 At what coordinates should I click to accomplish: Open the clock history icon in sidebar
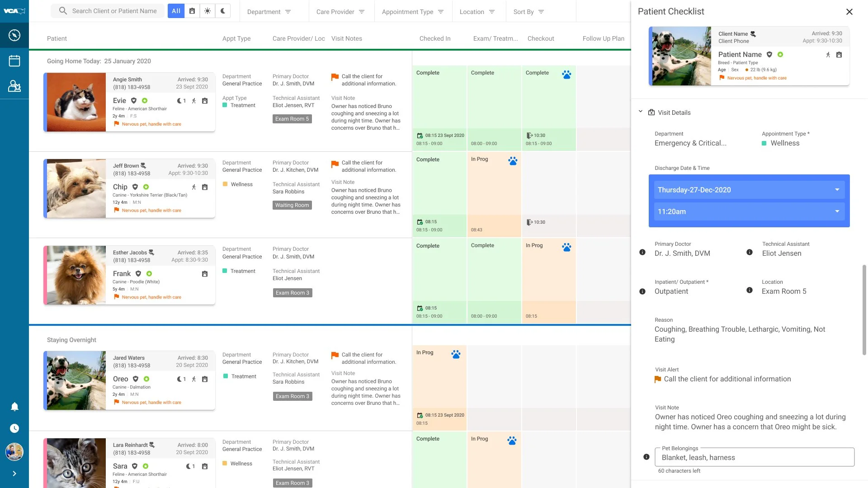pos(14,428)
